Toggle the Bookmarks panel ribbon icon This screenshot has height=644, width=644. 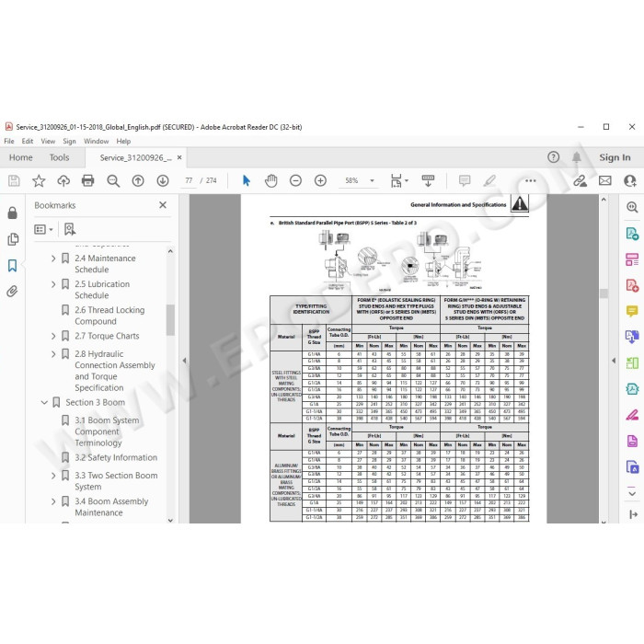[x=12, y=265]
